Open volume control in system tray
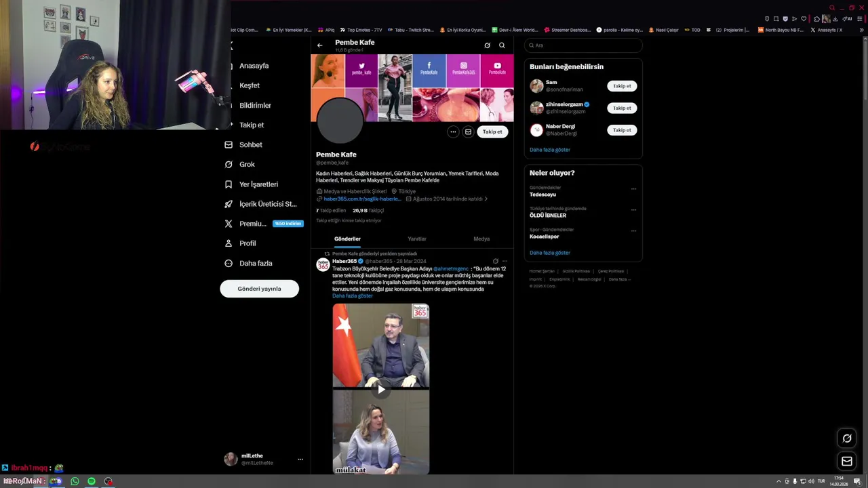The width and height of the screenshot is (868, 488). pos(811,481)
